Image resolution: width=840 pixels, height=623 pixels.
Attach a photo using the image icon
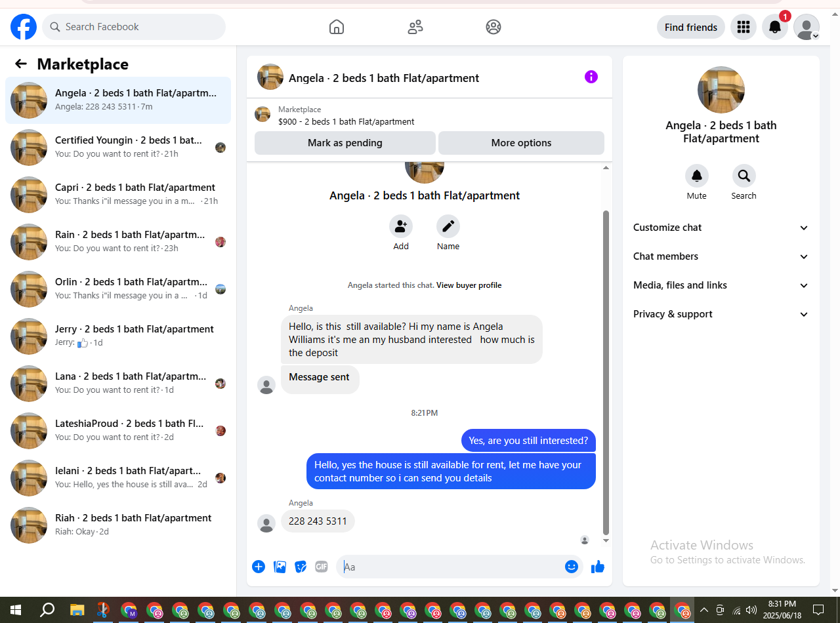click(x=280, y=567)
